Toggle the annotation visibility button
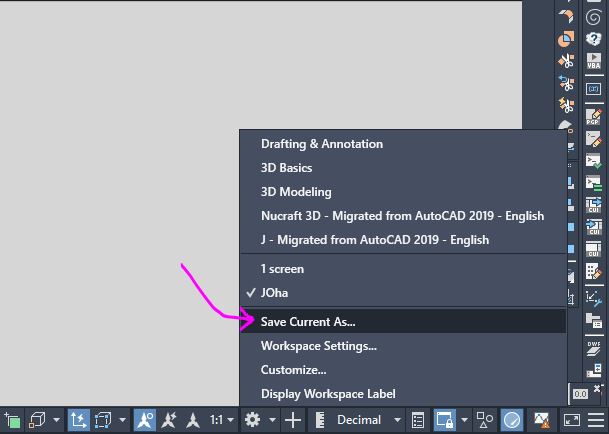The height and width of the screenshot is (434, 609). coord(143,420)
